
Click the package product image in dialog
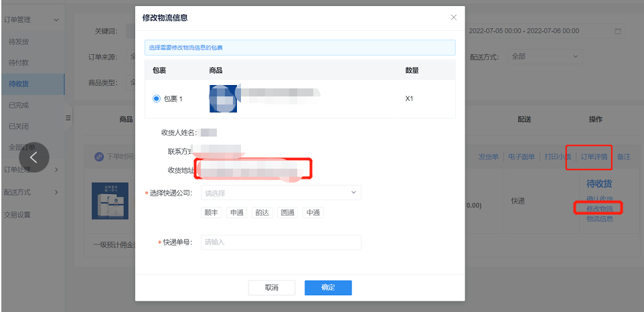pyautogui.click(x=224, y=98)
